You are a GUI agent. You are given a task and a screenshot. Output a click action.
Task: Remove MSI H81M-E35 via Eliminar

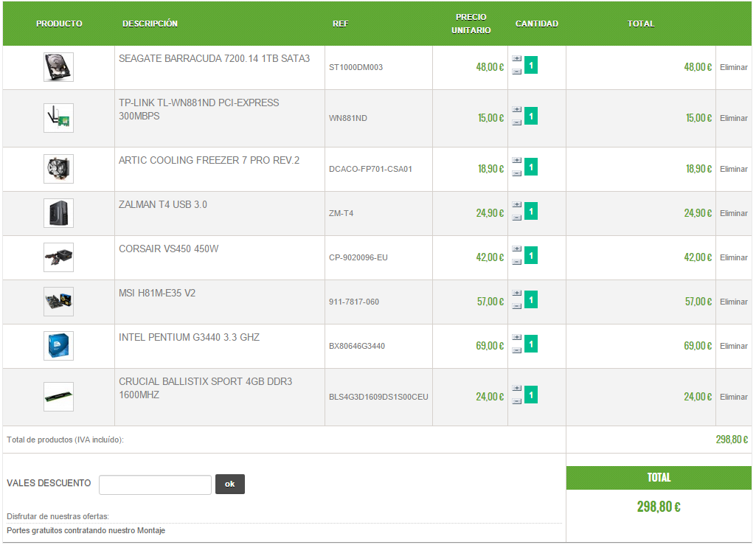[x=733, y=302]
